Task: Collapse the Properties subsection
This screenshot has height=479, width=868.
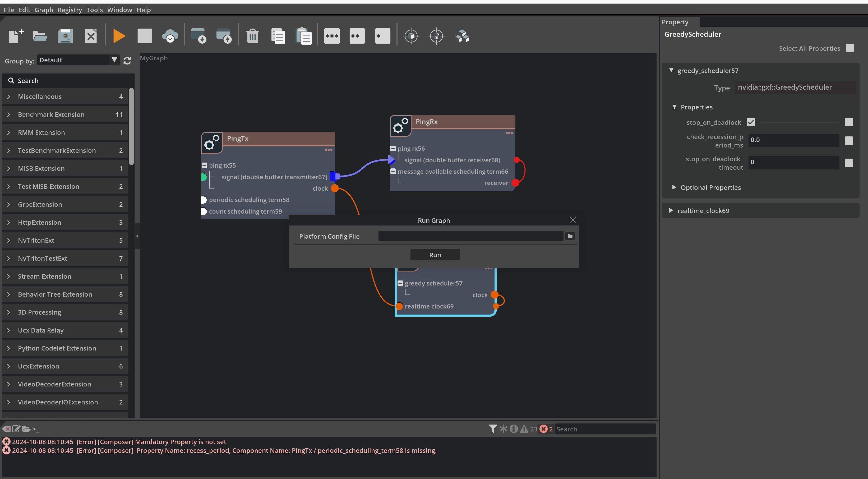Action: [674, 107]
